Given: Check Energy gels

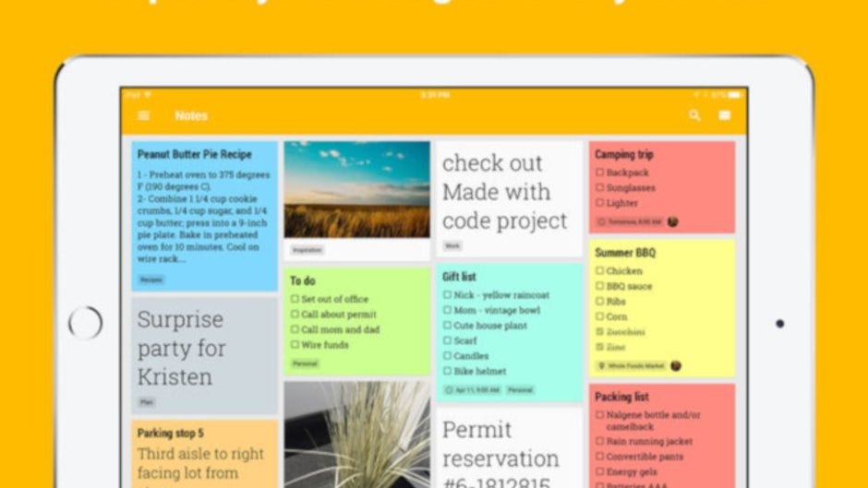Looking at the screenshot, I should (x=599, y=471).
